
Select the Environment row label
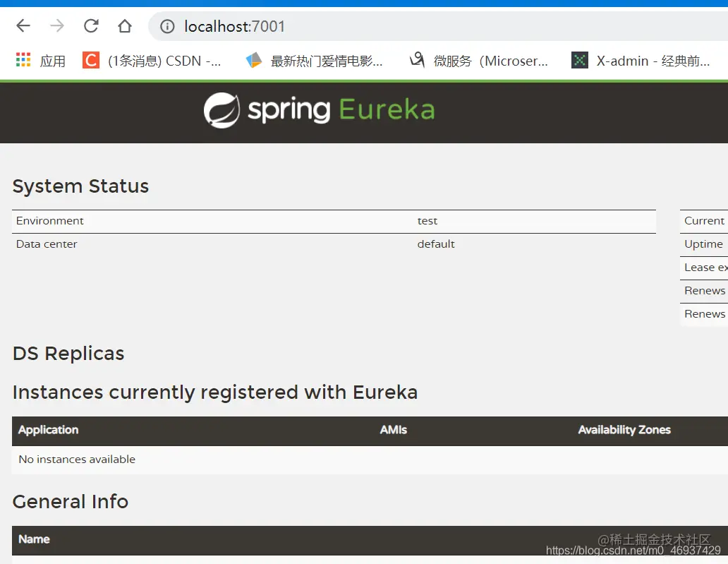[49, 221]
